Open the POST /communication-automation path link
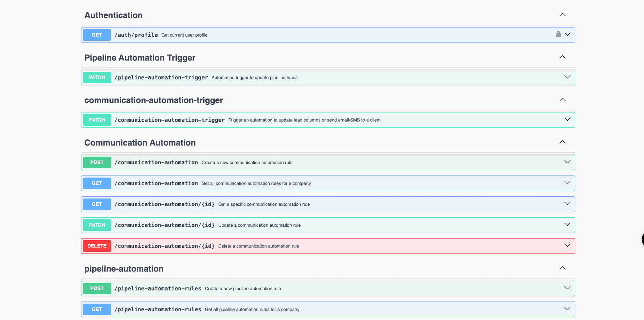 [x=156, y=162]
